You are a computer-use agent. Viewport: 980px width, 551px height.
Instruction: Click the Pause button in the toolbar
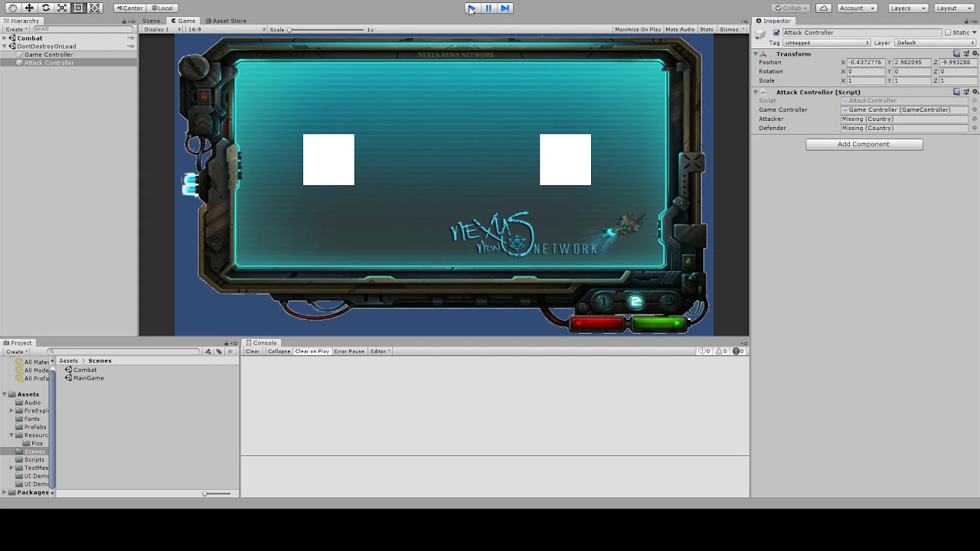click(x=488, y=8)
